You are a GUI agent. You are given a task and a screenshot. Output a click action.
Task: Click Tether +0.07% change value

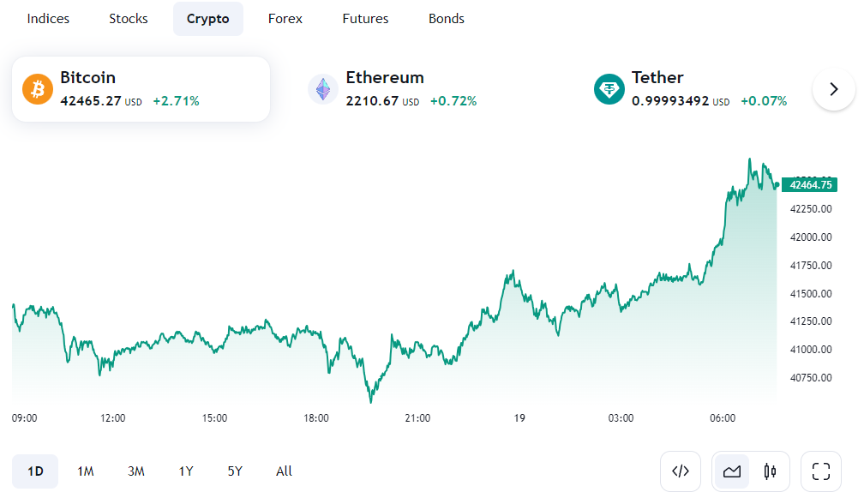coord(764,101)
